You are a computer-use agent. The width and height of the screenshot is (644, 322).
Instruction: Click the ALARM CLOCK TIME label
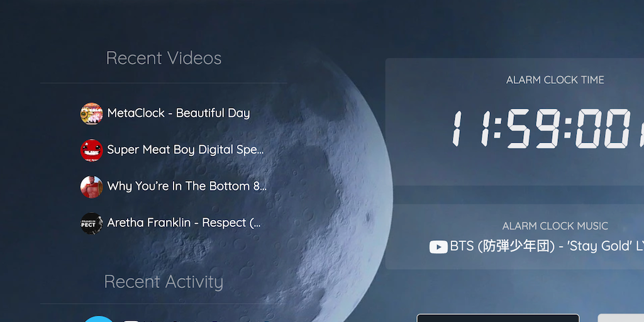[555, 80]
